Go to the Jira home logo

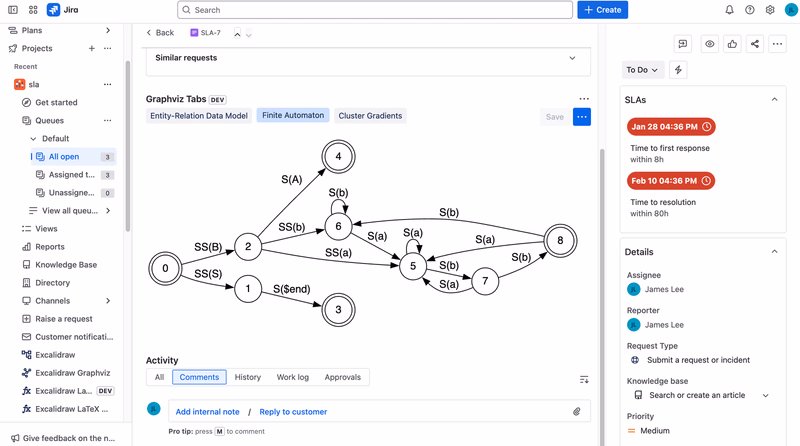62,10
